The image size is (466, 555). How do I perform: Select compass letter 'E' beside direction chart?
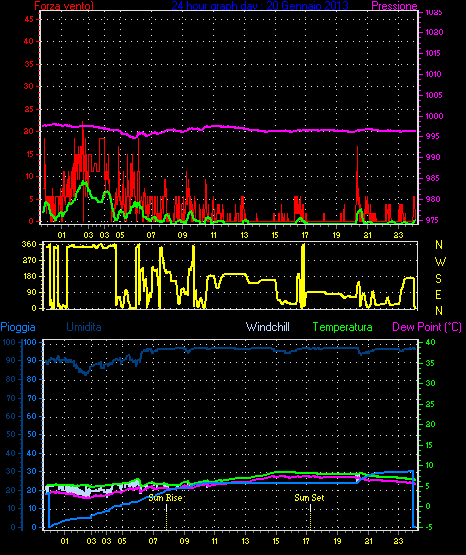tap(438, 294)
